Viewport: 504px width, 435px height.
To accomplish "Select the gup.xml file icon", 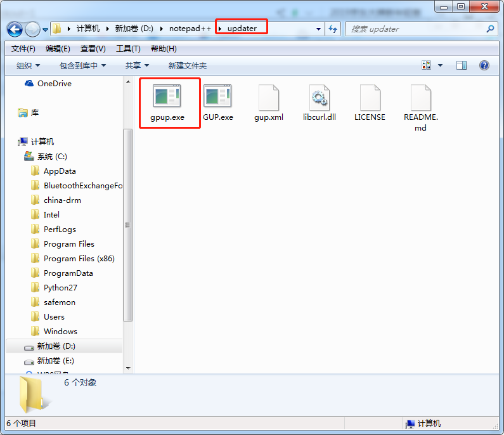I will tap(269, 98).
